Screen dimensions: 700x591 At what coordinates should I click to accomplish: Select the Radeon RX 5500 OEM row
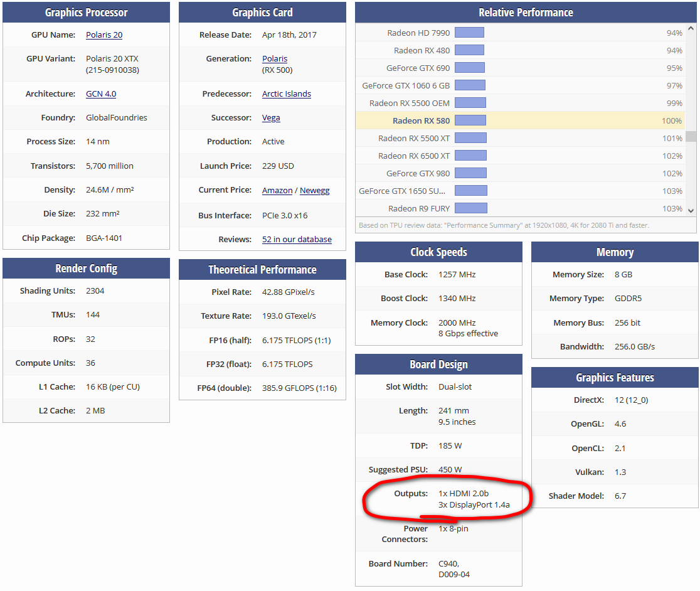coord(520,103)
